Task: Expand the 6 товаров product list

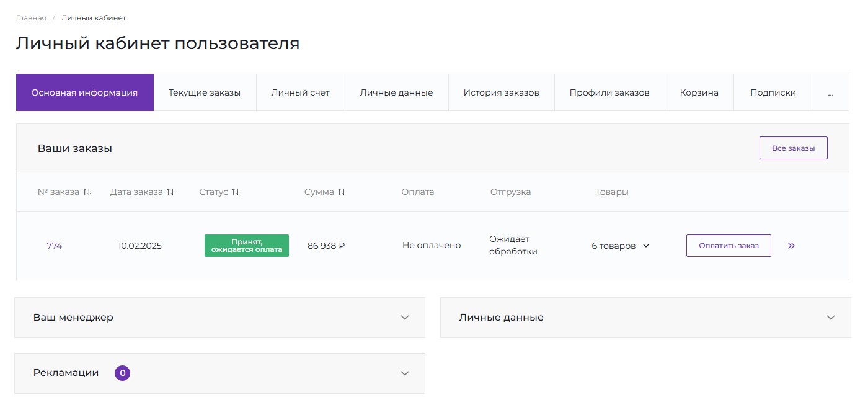Action: coord(620,245)
